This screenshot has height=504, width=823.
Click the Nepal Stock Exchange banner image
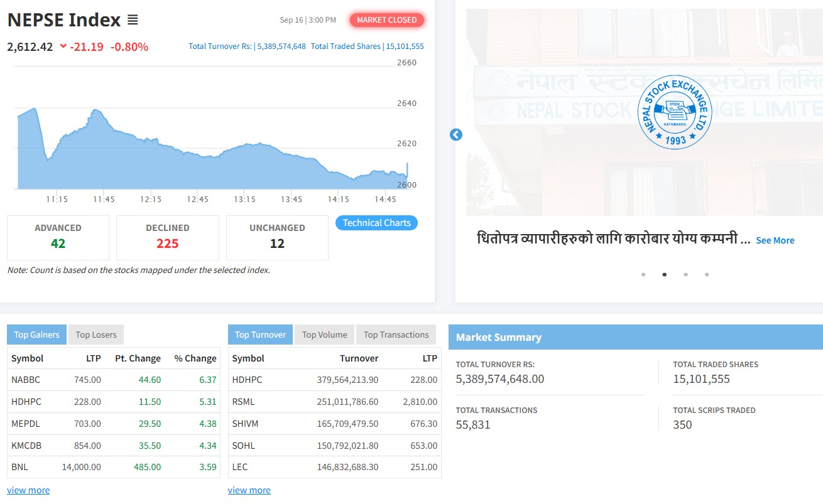tap(645, 112)
